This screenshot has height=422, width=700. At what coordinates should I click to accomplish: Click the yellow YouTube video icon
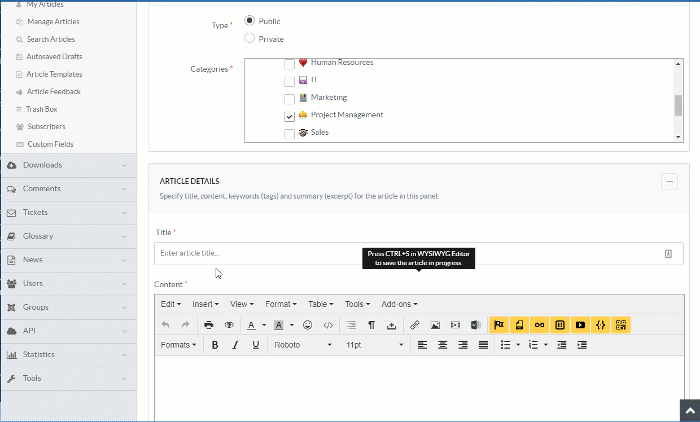tap(580, 325)
